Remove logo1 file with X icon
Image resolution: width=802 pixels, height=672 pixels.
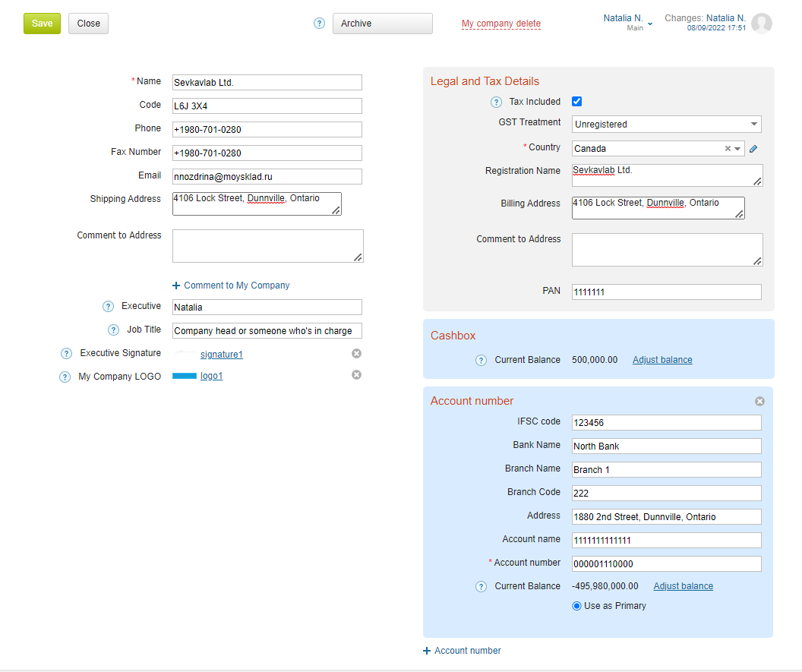pos(356,375)
